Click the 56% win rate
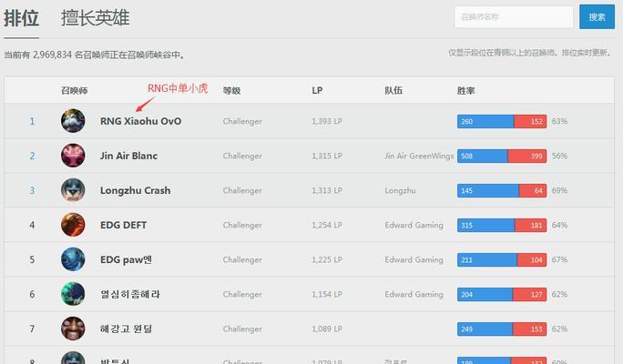The width and height of the screenshot is (623, 364). pyautogui.click(x=559, y=156)
